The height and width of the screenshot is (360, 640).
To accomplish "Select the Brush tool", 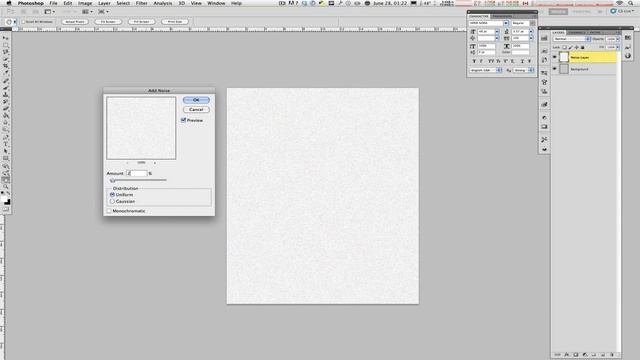I will click(x=6, y=88).
